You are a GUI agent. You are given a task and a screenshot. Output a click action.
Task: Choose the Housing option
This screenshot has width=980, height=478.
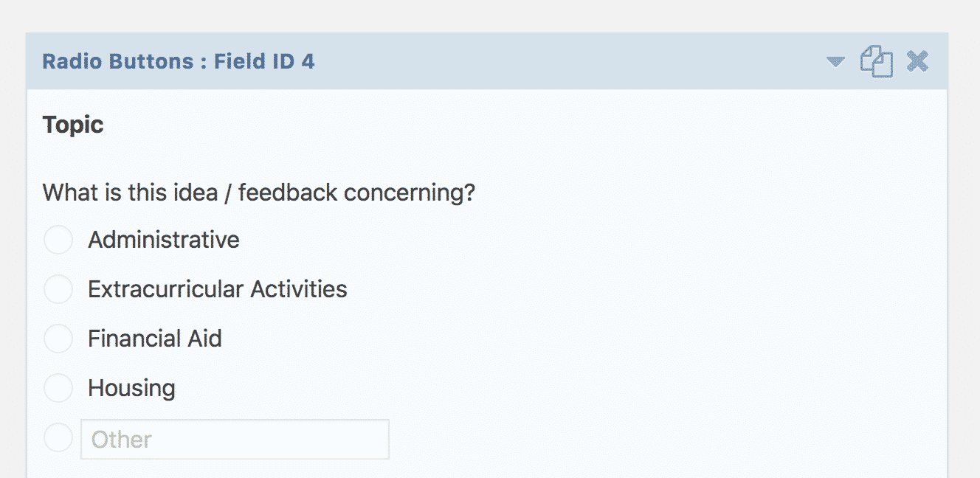(58, 387)
